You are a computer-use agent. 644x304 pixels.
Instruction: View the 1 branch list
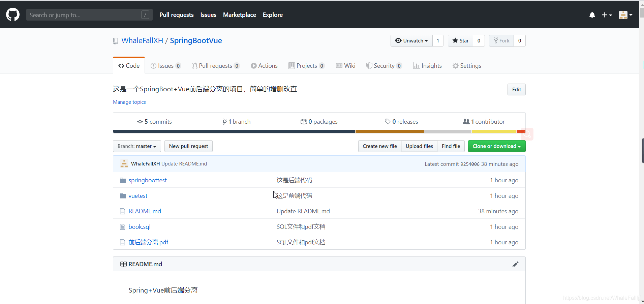pyautogui.click(x=236, y=122)
